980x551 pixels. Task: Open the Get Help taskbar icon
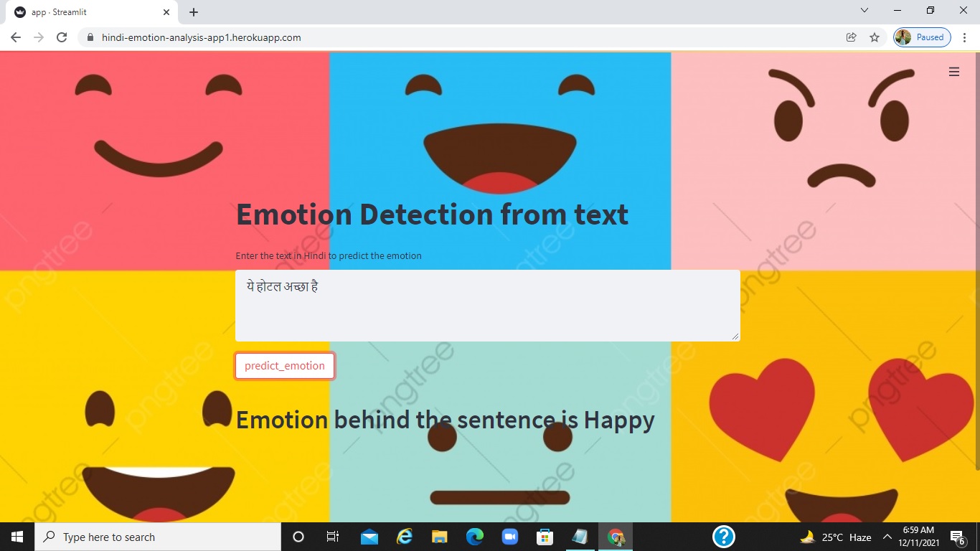pyautogui.click(x=724, y=537)
